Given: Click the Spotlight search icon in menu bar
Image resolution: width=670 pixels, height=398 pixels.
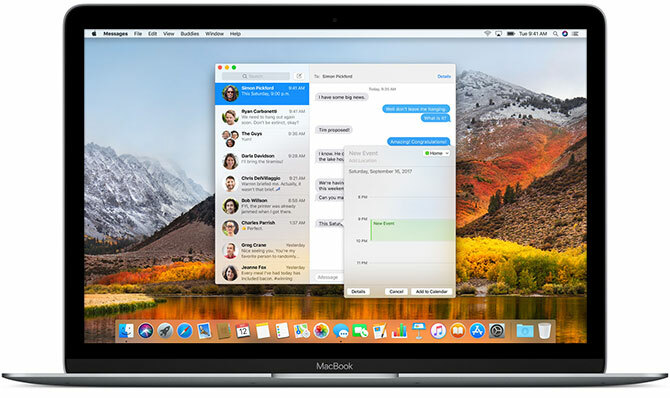Looking at the screenshot, I should point(555,33).
